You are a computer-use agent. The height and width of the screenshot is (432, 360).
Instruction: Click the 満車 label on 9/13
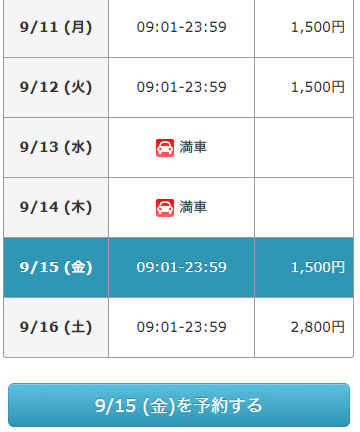click(x=193, y=147)
